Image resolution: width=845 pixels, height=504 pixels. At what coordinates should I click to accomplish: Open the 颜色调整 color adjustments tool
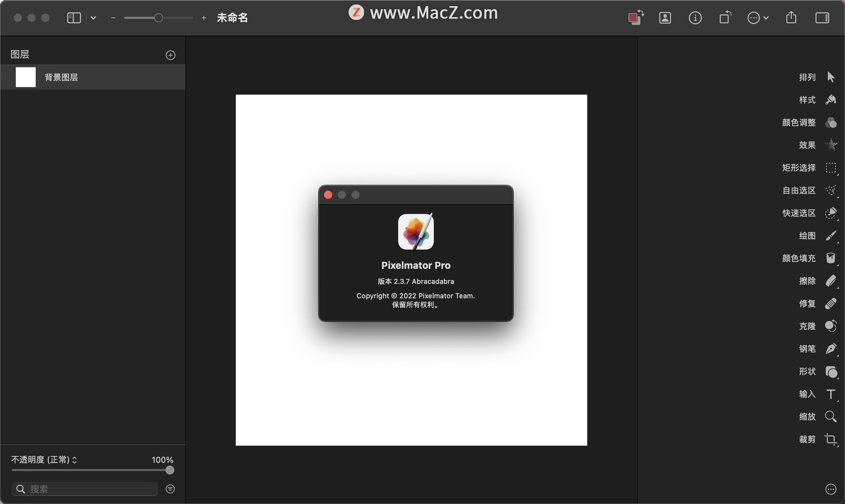point(830,122)
